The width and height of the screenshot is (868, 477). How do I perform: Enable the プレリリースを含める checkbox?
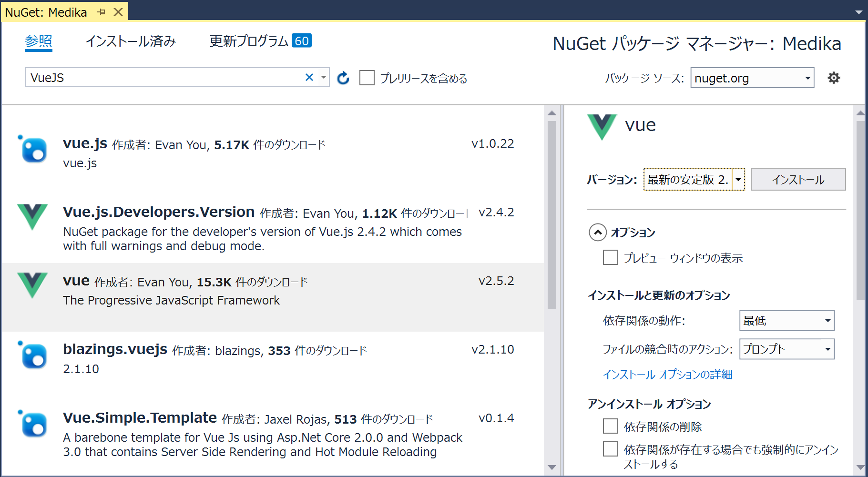coord(367,78)
